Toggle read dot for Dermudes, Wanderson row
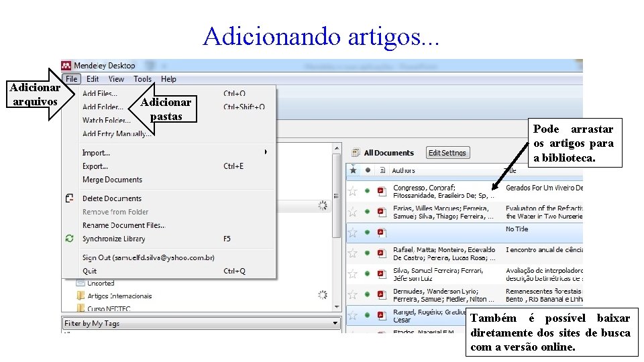Screen dimensions: 644x362 (367, 294)
